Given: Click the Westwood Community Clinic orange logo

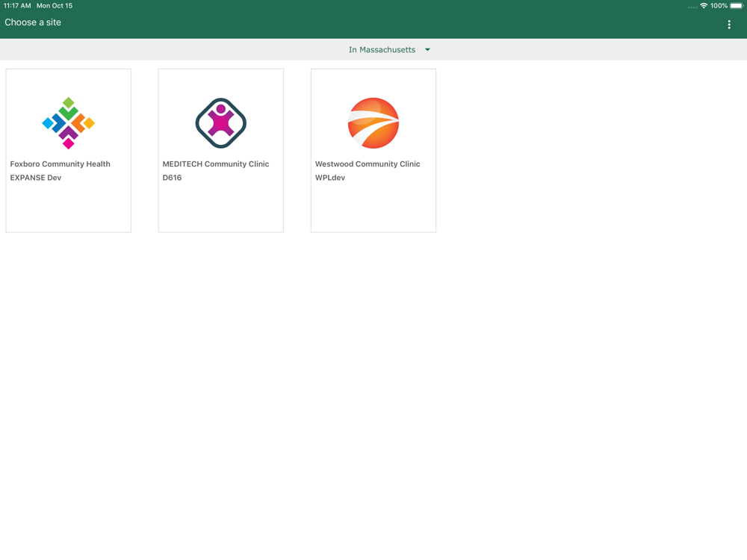Looking at the screenshot, I should click(373, 123).
